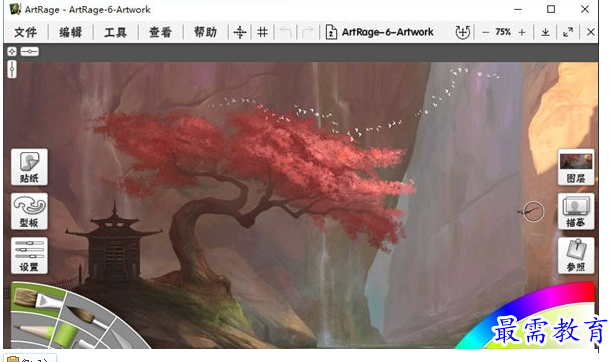The width and height of the screenshot is (616, 362).
Task: Click the ArtRage-6-Artwork document title
Action: point(387,32)
